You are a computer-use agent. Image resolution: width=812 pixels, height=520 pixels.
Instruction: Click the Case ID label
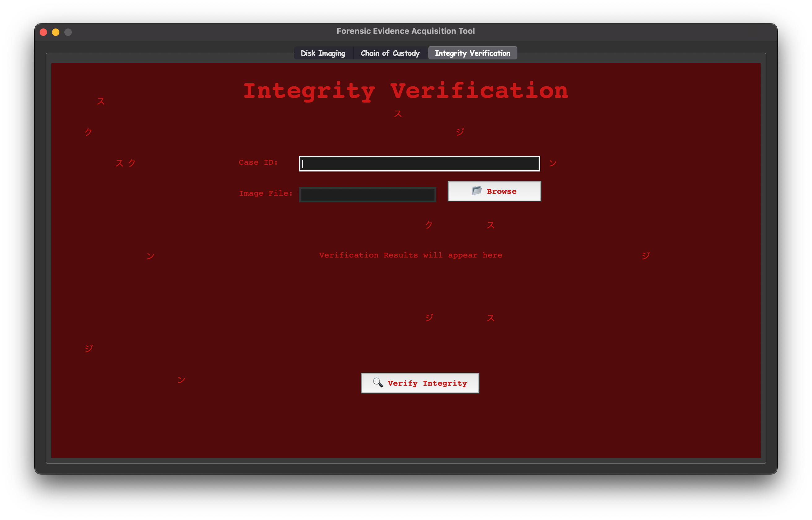tap(258, 162)
